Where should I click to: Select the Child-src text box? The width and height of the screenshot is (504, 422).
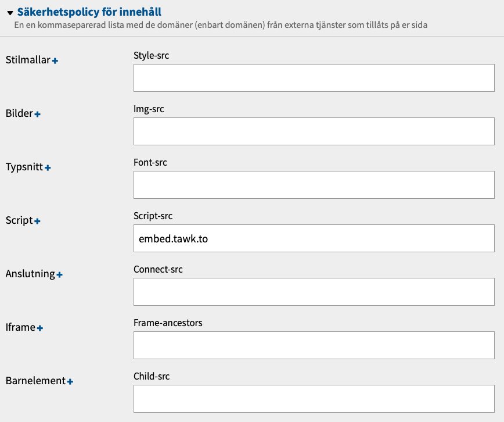(x=314, y=399)
